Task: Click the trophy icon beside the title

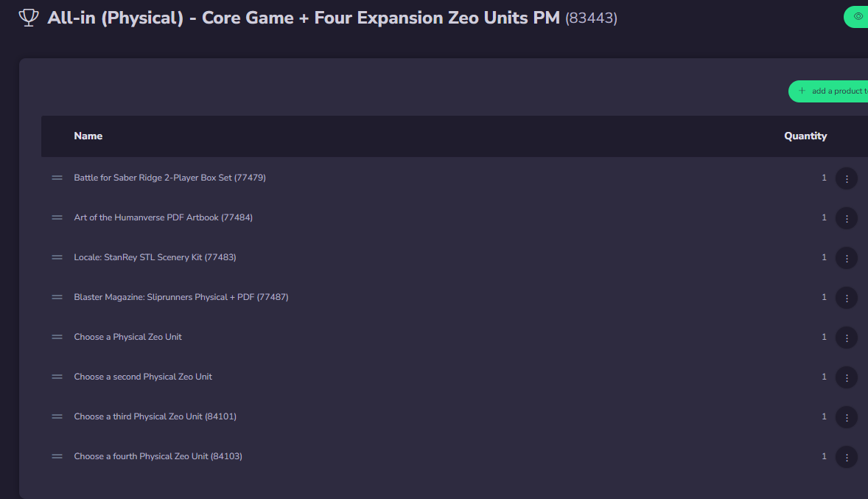Action: tap(29, 18)
